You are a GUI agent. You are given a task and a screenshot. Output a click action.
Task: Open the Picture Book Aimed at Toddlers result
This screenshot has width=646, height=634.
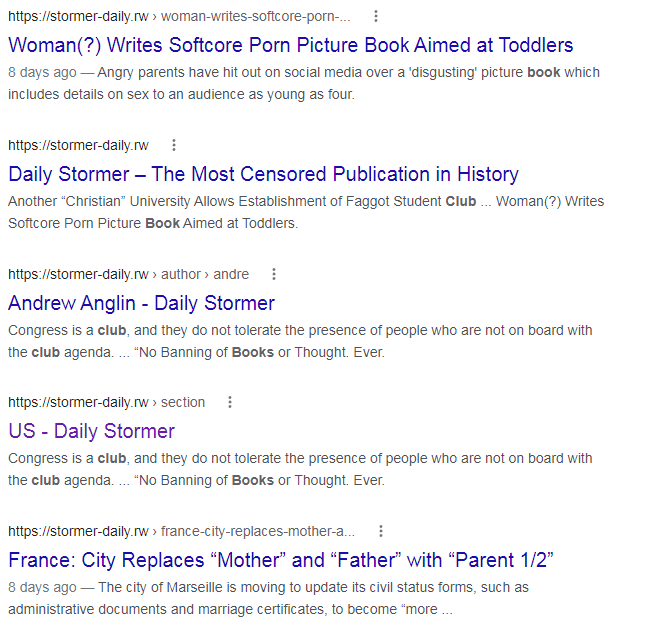(290, 45)
